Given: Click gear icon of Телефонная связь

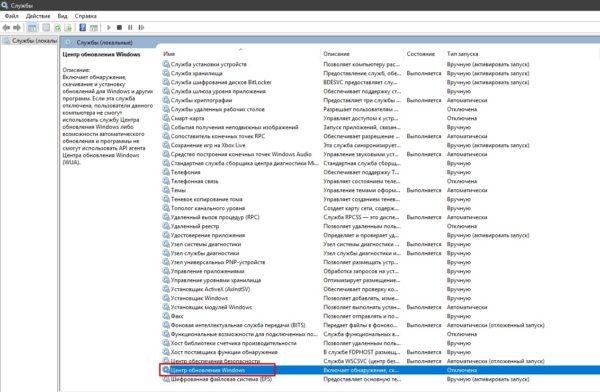Looking at the screenshot, I should tap(166, 181).
